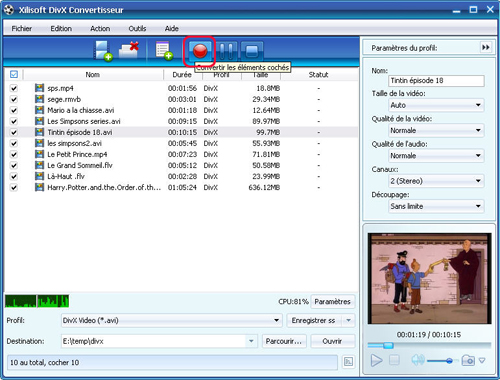
Task: Click the file icon of Tintin épisode 18.avi
Action: pyautogui.click(x=39, y=132)
